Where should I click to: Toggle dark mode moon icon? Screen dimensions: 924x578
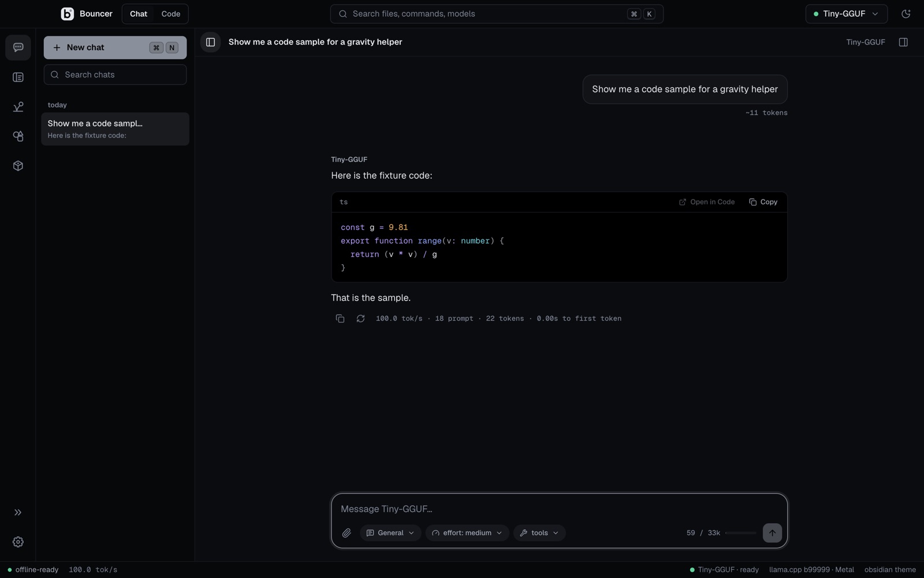point(906,14)
